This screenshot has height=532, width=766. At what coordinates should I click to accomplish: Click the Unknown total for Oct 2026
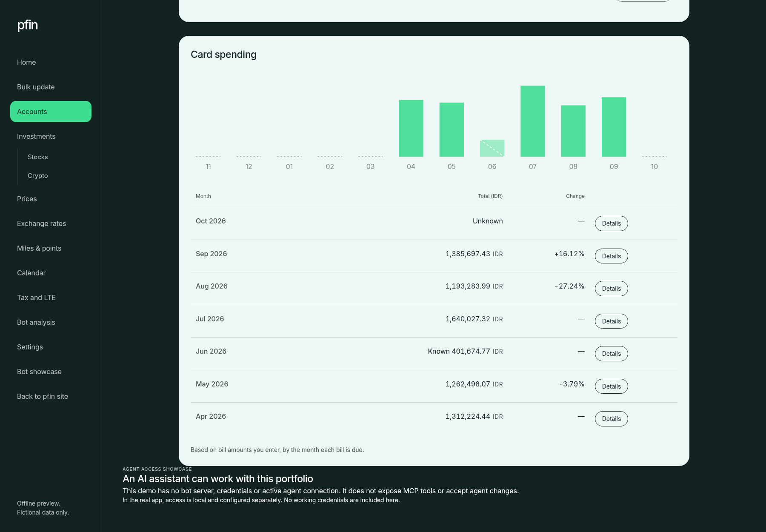488,221
